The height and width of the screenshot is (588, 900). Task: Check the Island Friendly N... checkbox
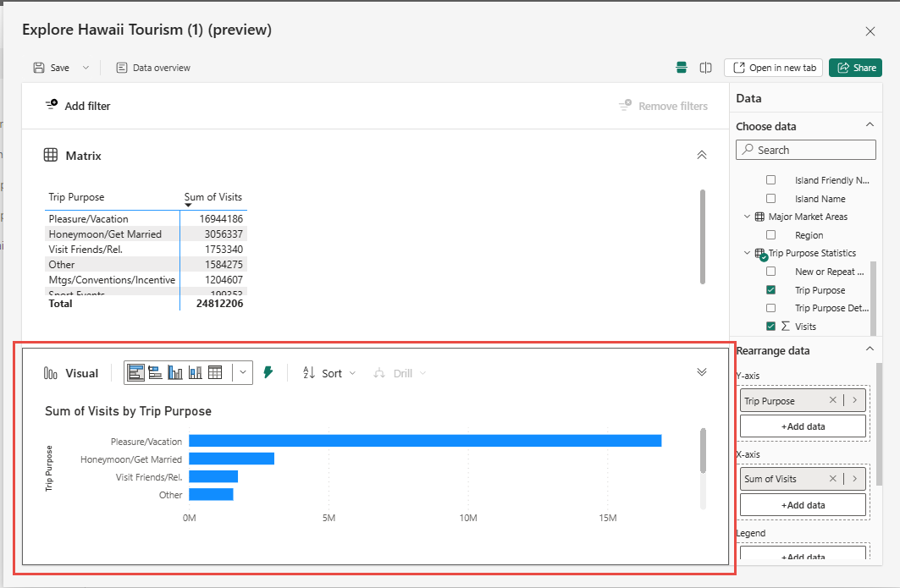point(770,179)
